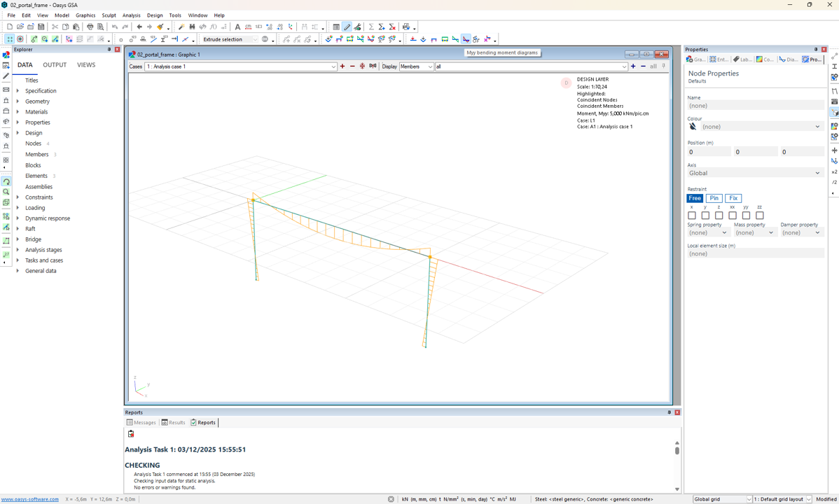Switch to the OUTPUT tab in Explorer
Viewport: 839px width, 504px height.
55,64
